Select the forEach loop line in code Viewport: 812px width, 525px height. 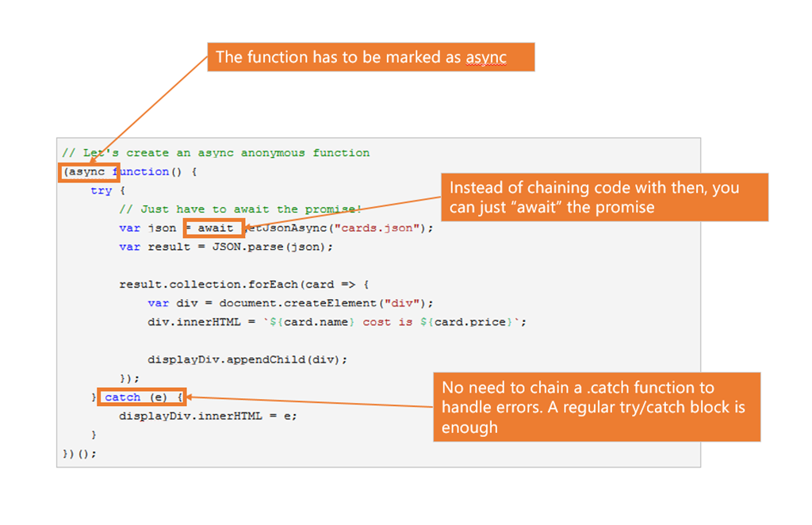(x=243, y=284)
